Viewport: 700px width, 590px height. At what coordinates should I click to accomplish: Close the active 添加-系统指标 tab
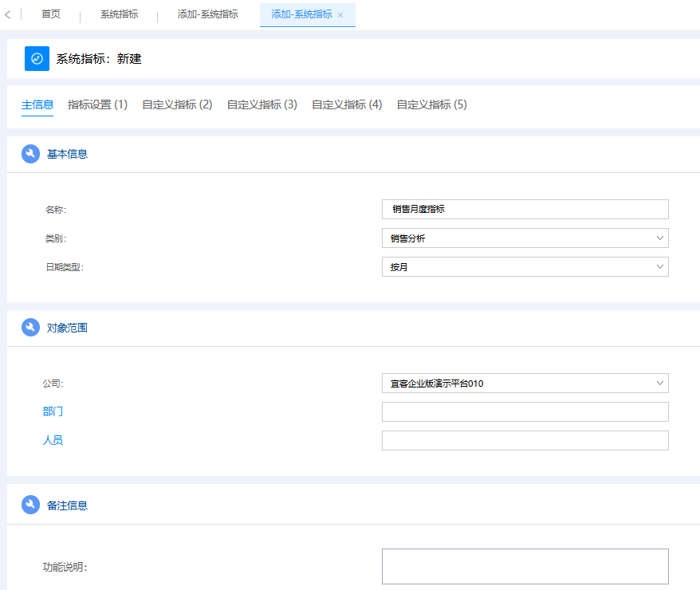pos(340,15)
